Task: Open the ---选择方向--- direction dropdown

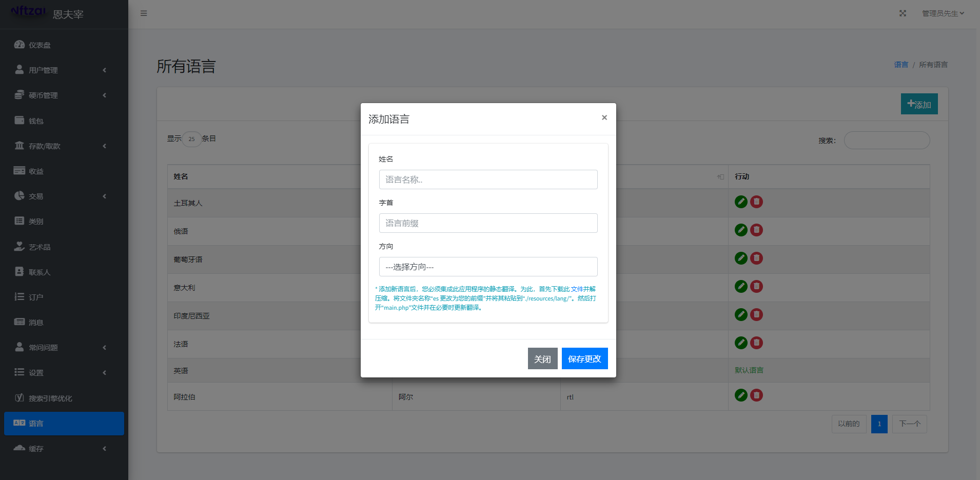Action: click(488, 267)
